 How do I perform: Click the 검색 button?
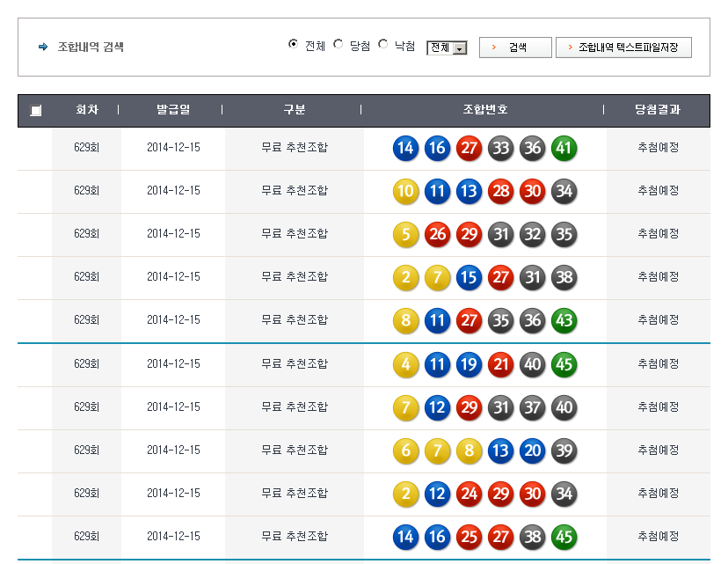pyautogui.click(x=515, y=48)
